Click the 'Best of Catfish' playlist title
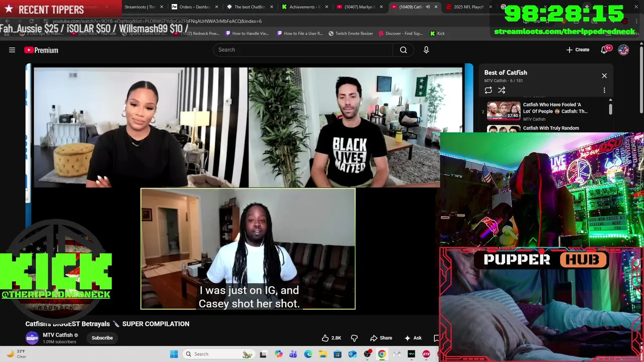 (x=506, y=72)
